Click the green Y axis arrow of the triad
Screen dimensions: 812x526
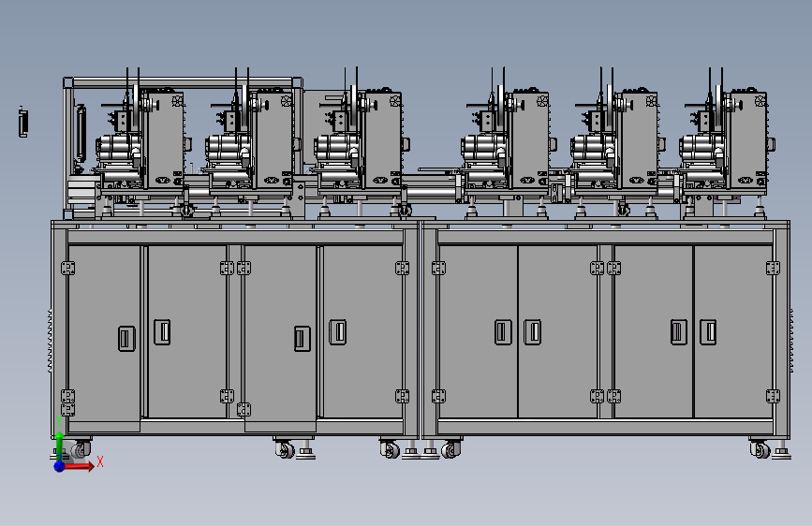click(x=59, y=446)
